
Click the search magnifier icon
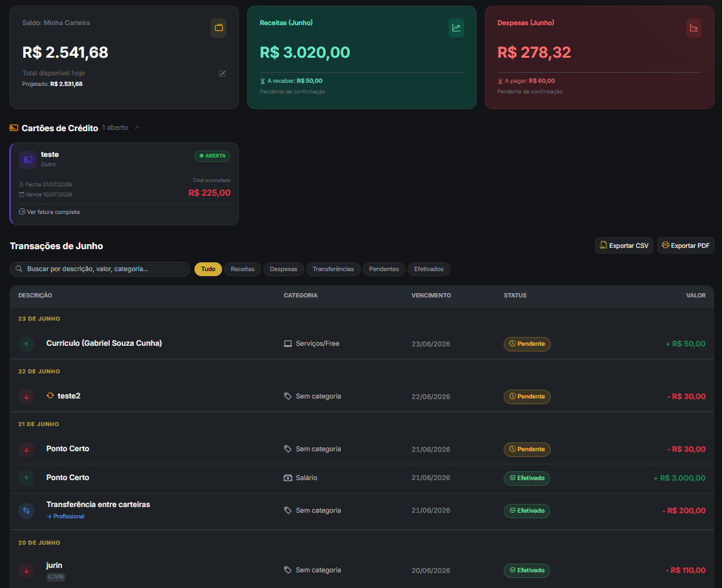point(19,269)
